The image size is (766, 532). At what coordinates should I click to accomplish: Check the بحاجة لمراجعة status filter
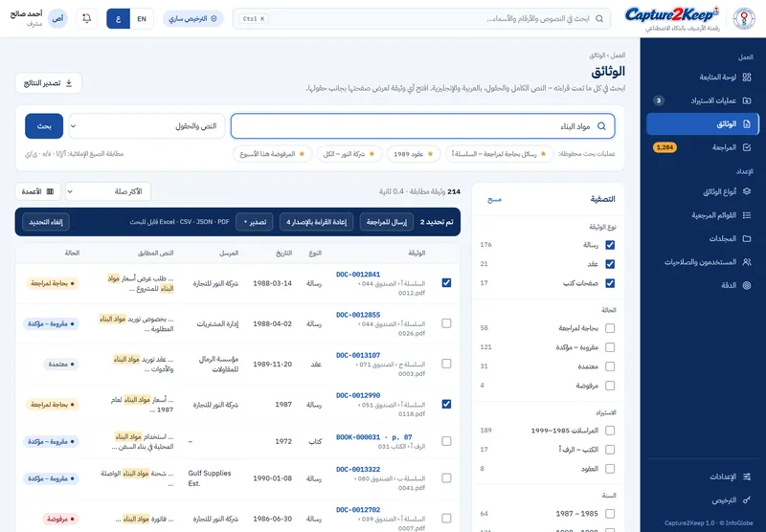coord(610,328)
